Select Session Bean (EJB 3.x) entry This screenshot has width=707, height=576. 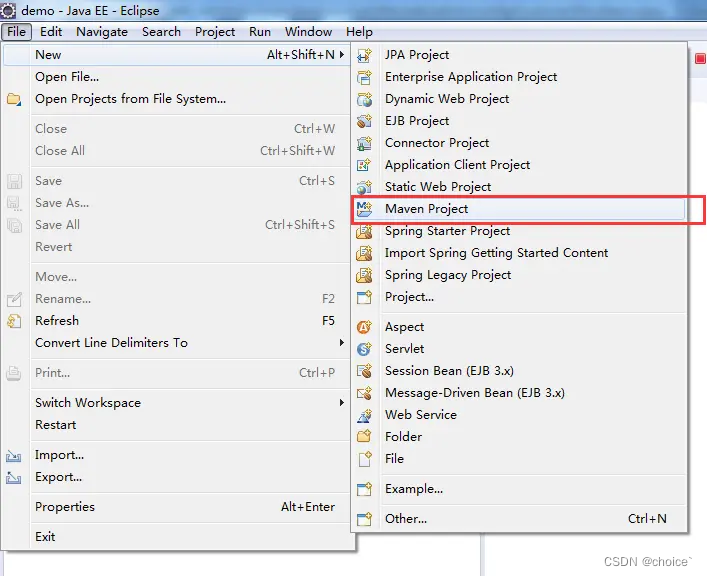tap(519, 371)
